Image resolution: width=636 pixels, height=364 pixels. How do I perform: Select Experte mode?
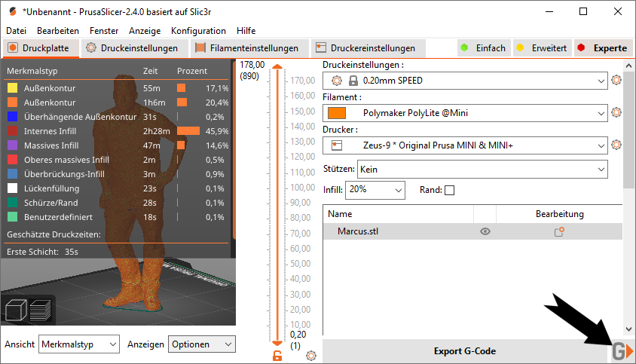pos(603,48)
